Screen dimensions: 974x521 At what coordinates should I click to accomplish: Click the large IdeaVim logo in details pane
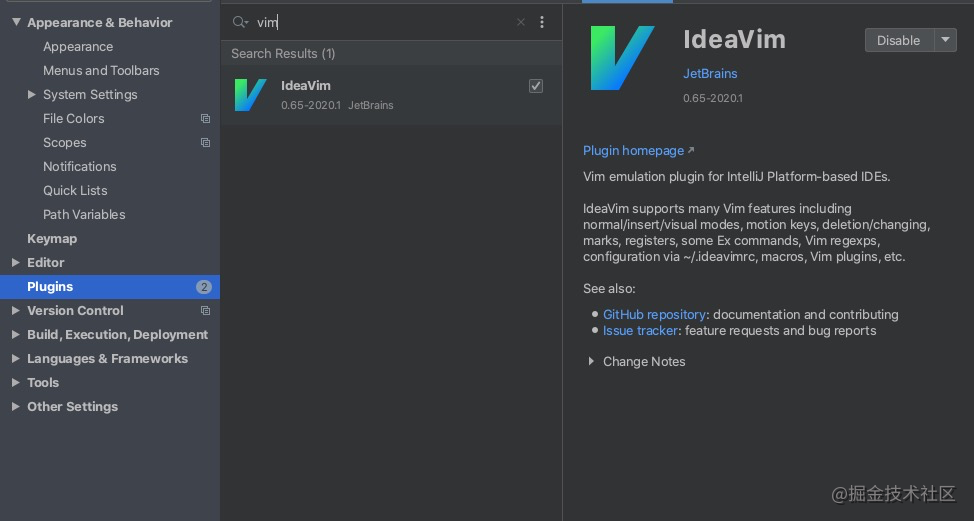[x=622, y=58]
